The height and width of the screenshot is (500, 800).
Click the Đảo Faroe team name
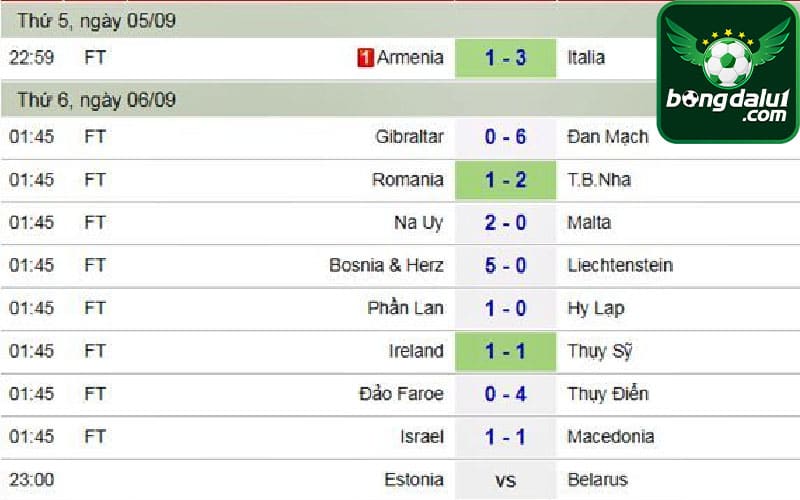[402, 394]
